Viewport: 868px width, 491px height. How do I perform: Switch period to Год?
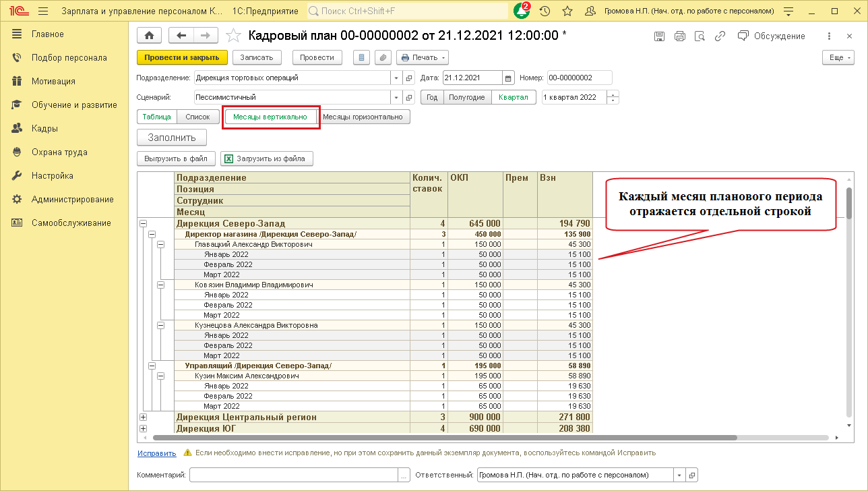432,97
